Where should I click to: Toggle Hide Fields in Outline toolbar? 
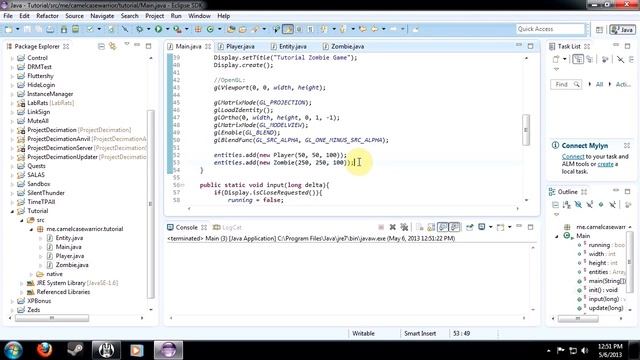(x=578, y=204)
